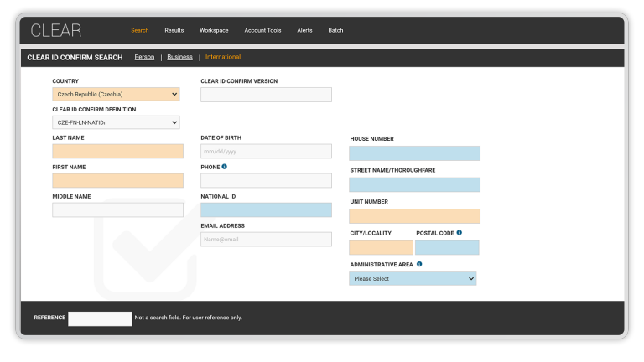Image resolution: width=644 pixels, height=362 pixels.
Task: Click the info icon next to Phone
Action: point(225,167)
